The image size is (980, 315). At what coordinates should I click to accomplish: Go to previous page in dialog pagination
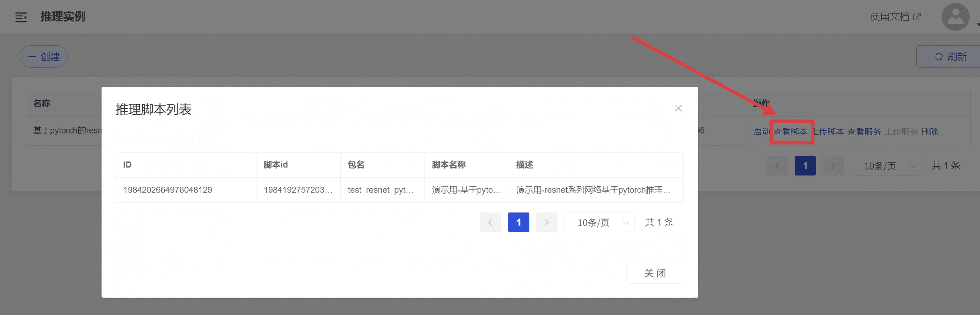click(x=490, y=222)
